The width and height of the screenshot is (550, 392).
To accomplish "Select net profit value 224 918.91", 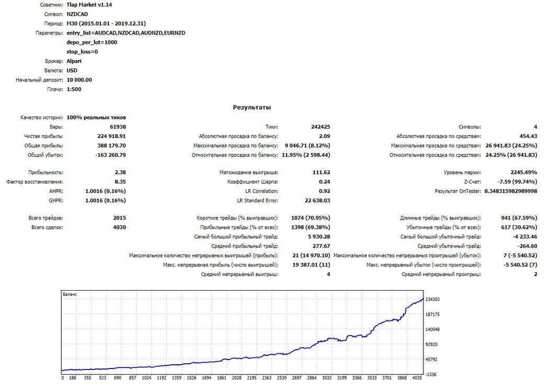I will tap(111, 136).
